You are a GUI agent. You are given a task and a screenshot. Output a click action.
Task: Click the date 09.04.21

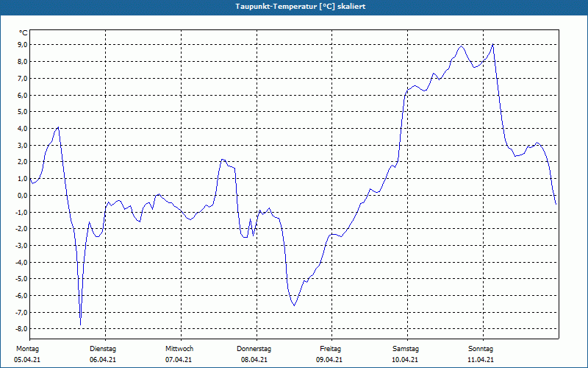point(329,360)
